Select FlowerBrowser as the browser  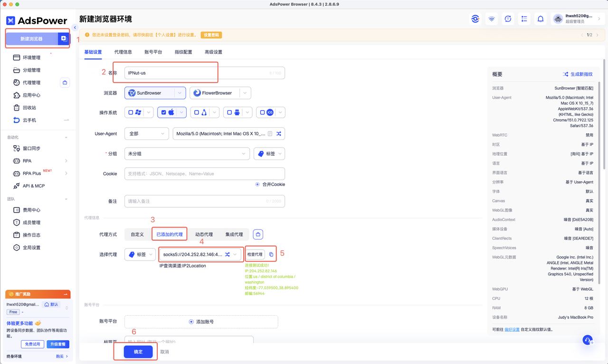coord(215,93)
